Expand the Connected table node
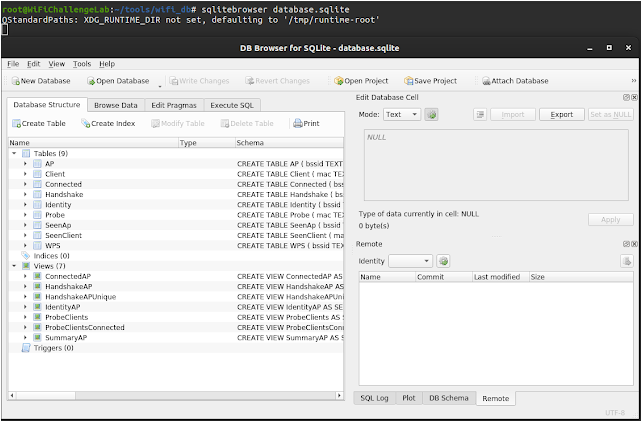642x422 pixels. click(25, 184)
